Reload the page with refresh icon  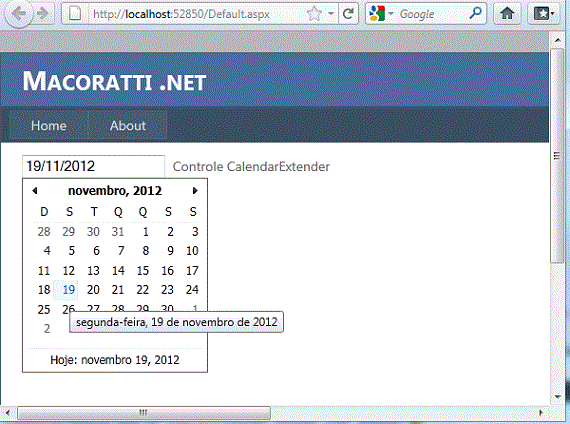[348, 14]
